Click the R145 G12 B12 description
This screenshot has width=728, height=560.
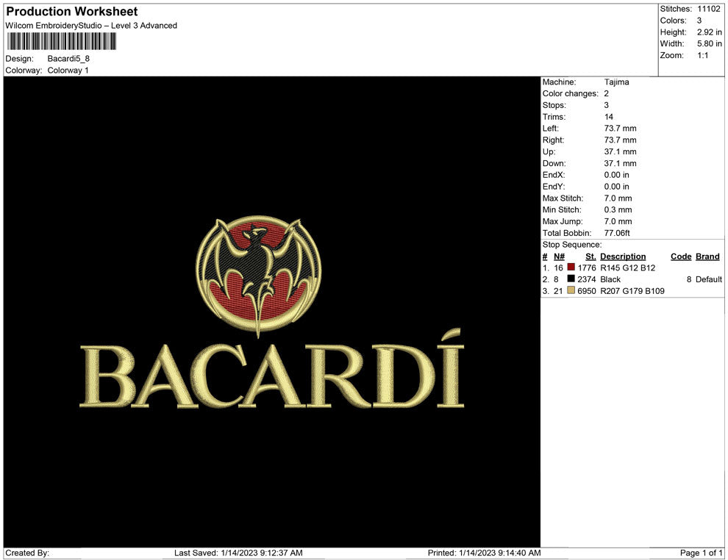[627, 268]
